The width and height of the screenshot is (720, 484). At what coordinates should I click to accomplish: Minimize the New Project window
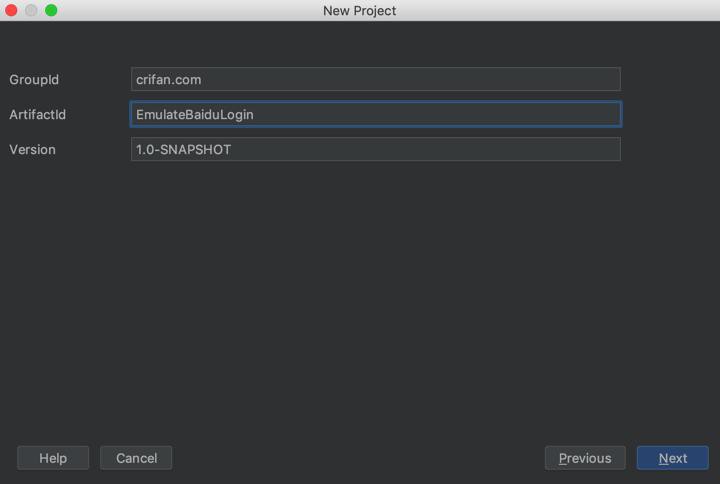point(31,10)
